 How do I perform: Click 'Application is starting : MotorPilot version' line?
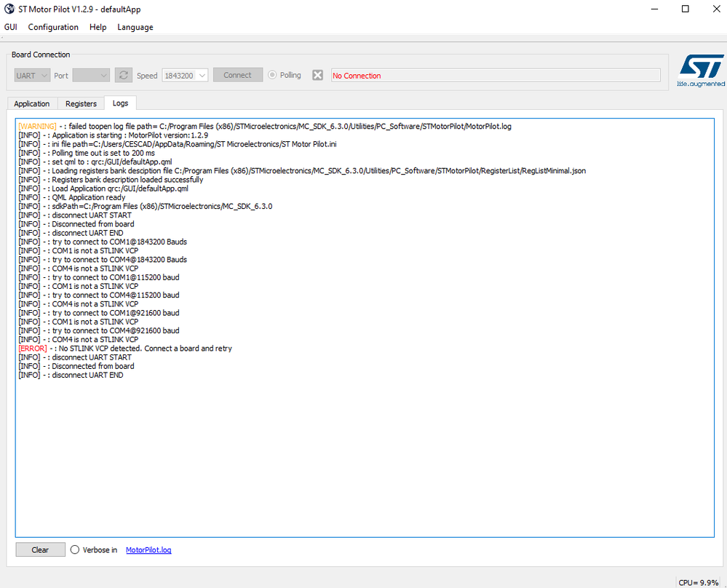(113, 135)
